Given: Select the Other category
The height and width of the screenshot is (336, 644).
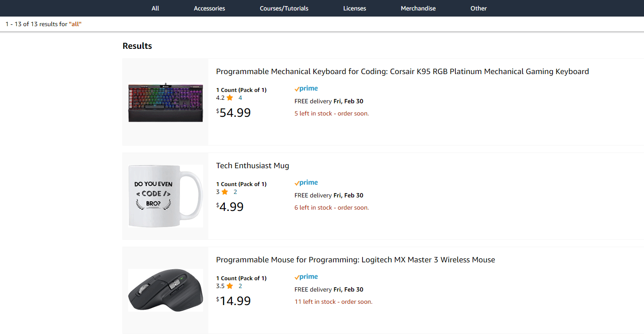Looking at the screenshot, I should [478, 8].
